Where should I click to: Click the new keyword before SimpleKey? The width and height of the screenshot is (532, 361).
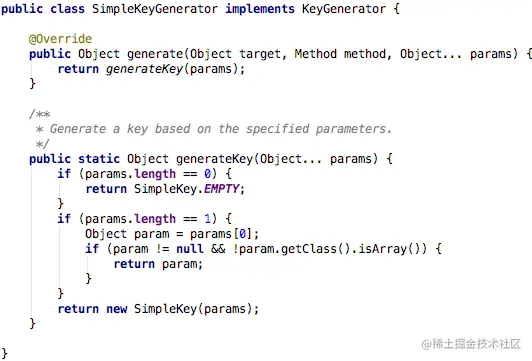pyautogui.click(x=117, y=309)
